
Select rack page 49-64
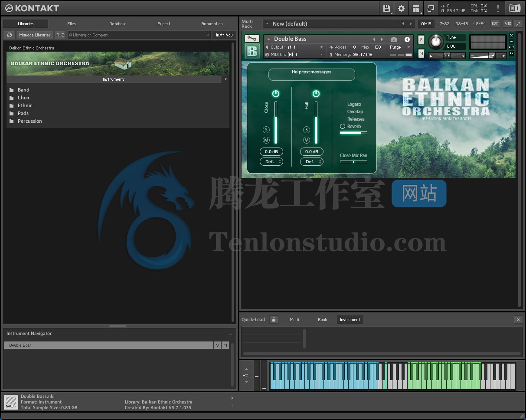point(480,24)
